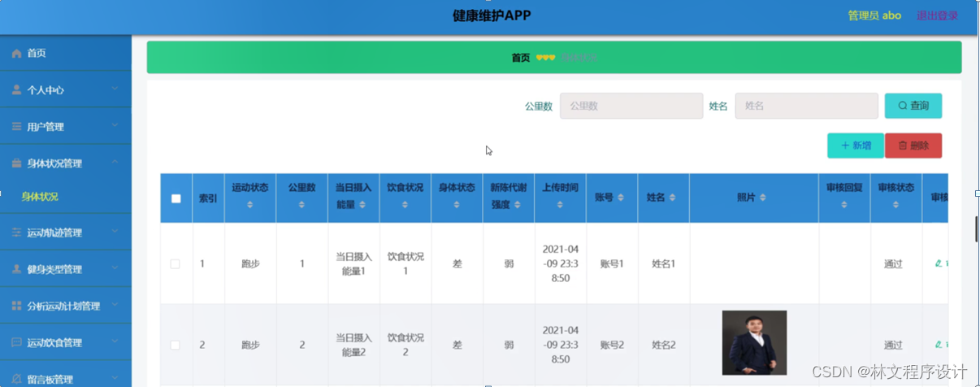
Task: Click the home icon beside 首页 in sidebar
Action: tap(16, 54)
